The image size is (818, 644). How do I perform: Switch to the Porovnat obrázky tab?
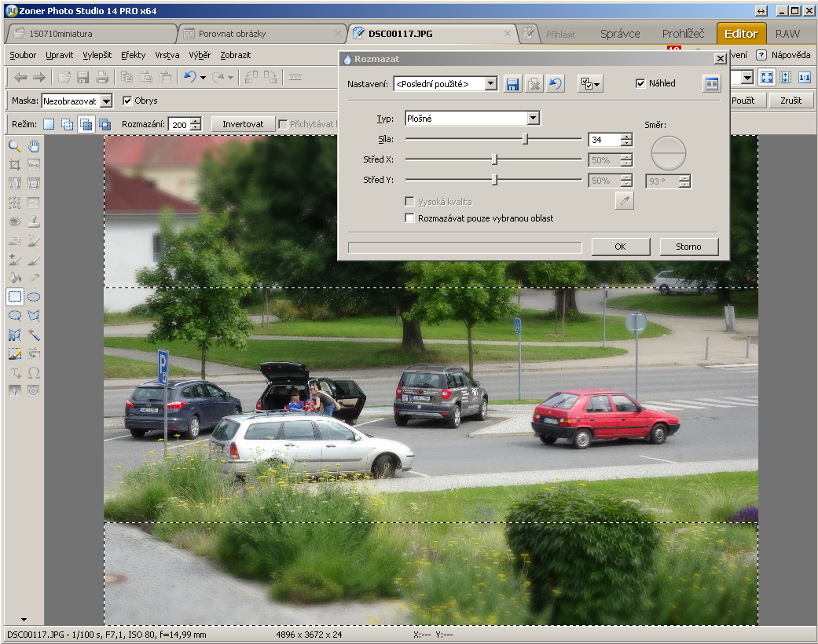tap(232, 34)
